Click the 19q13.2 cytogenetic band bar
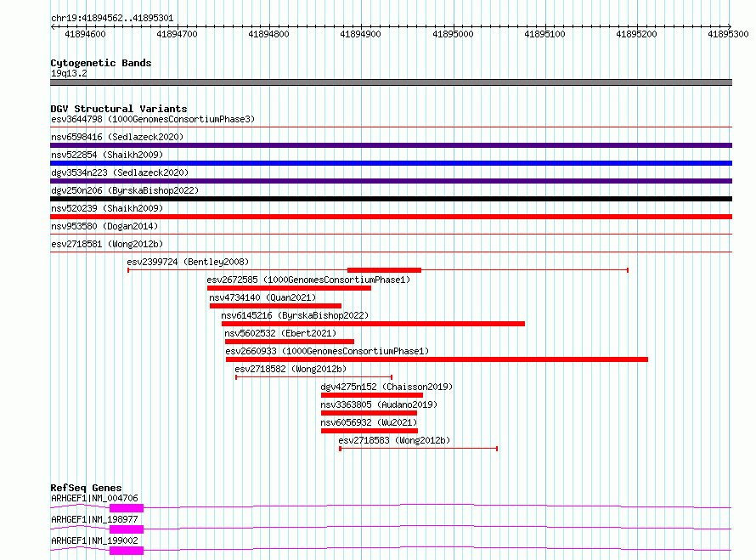 click(391, 82)
